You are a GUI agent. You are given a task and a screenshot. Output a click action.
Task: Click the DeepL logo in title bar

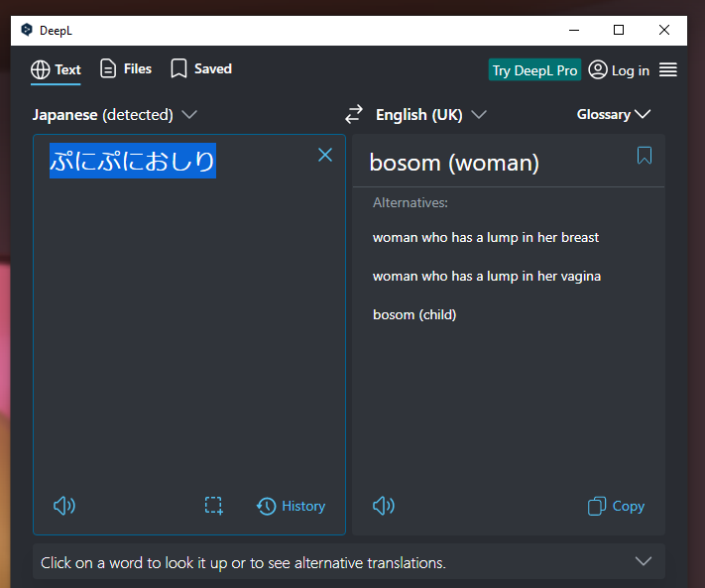tap(27, 30)
